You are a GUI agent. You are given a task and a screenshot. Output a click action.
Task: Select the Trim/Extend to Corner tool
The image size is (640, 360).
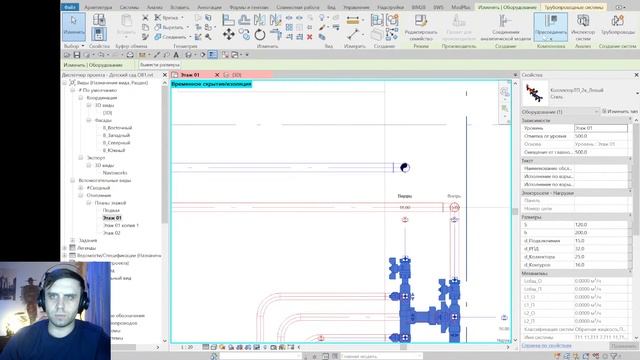pos(276,35)
